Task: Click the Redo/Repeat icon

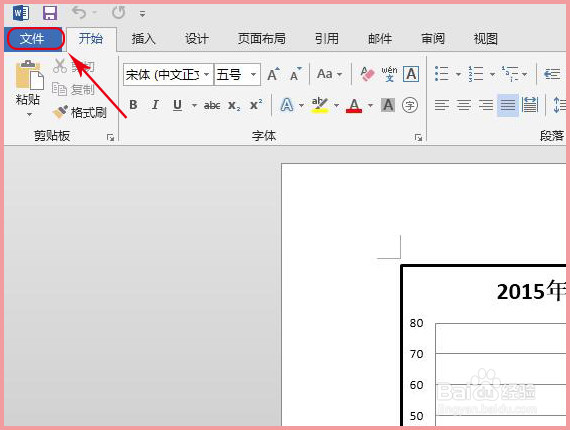Action: (x=119, y=13)
